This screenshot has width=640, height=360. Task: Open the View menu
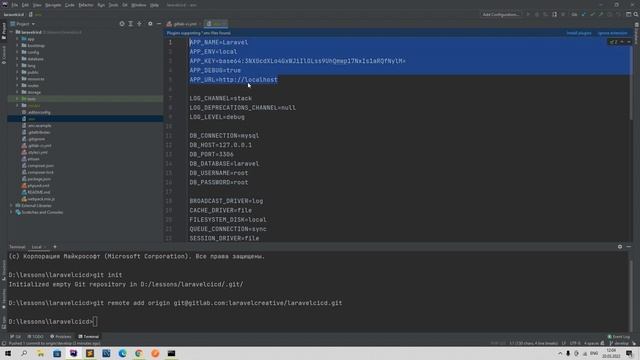point(37,5)
